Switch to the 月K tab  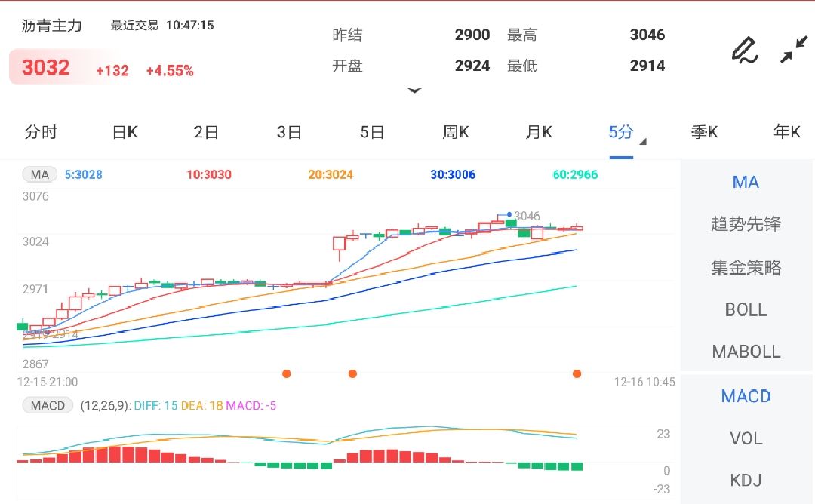[x=539, y=132]
